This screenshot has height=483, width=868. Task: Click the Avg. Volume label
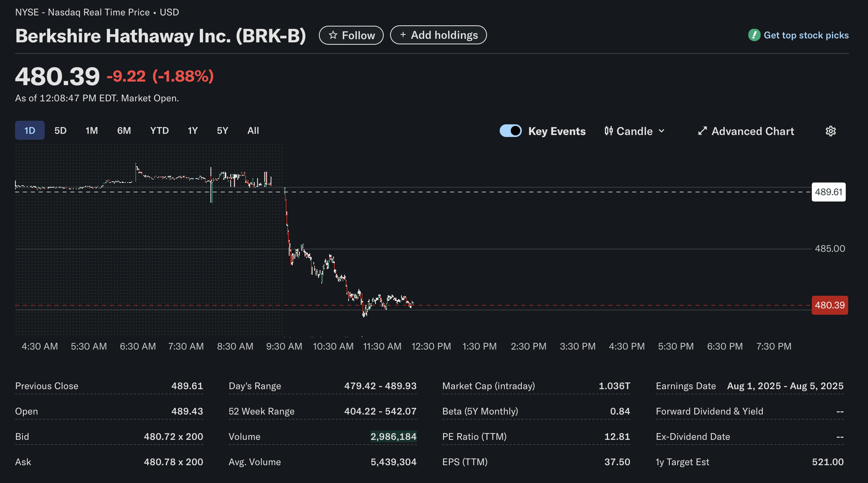pos(255,462)
